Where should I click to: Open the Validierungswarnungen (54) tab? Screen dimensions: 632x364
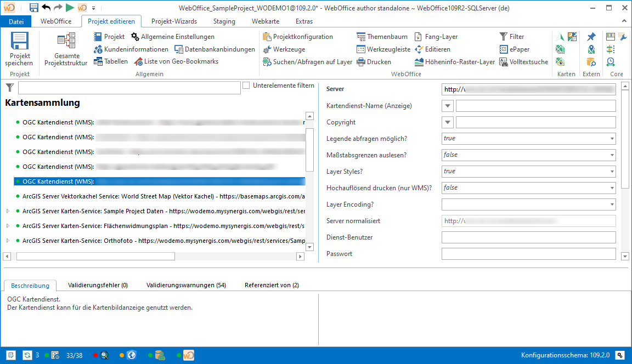pos(186,285)
